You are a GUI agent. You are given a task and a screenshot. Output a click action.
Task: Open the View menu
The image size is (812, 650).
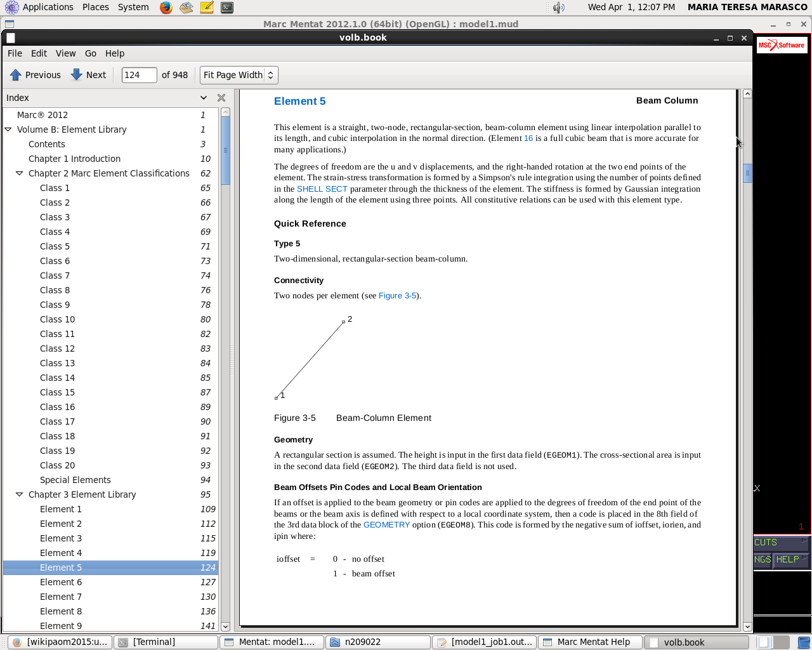coord(65,53)
